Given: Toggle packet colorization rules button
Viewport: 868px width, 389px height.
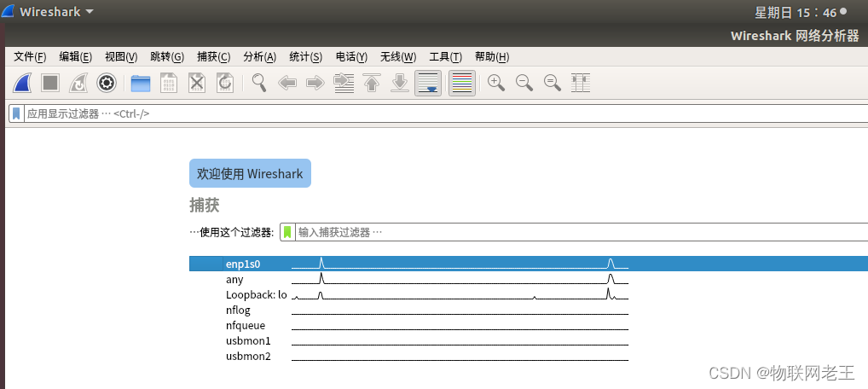Looking at the screenshot, I should coord(461,83).
